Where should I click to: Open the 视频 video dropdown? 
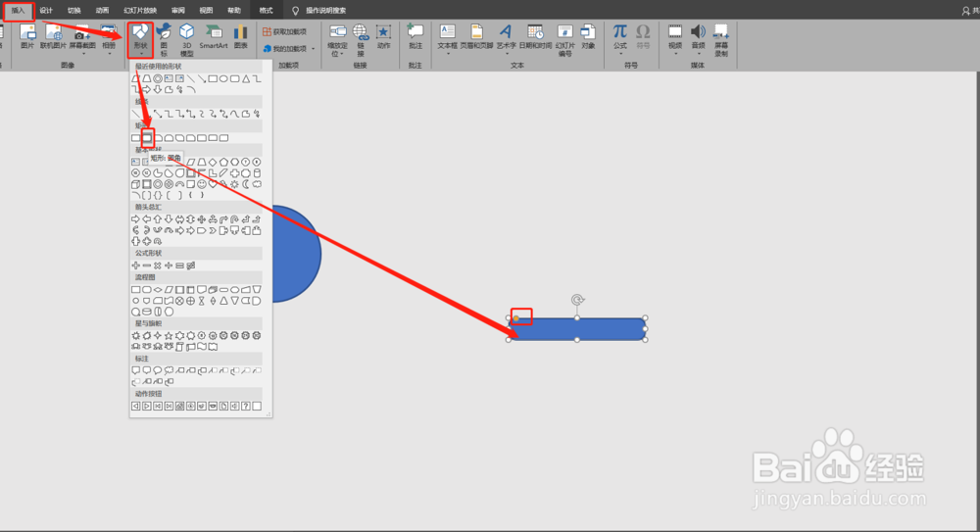tap(675, 39)
